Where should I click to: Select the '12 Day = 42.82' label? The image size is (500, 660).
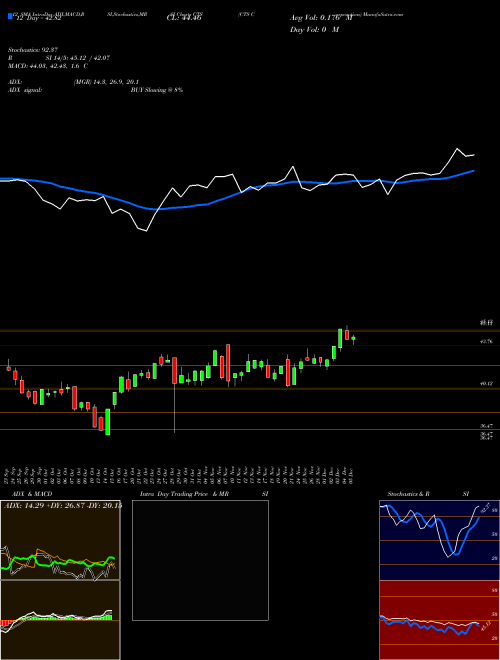(x=39, y=18)
